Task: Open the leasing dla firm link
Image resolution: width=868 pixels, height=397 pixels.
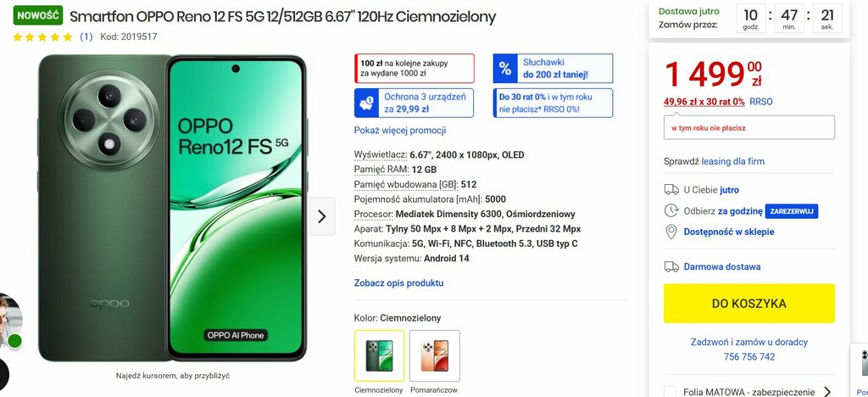Action: coord(733,162)
